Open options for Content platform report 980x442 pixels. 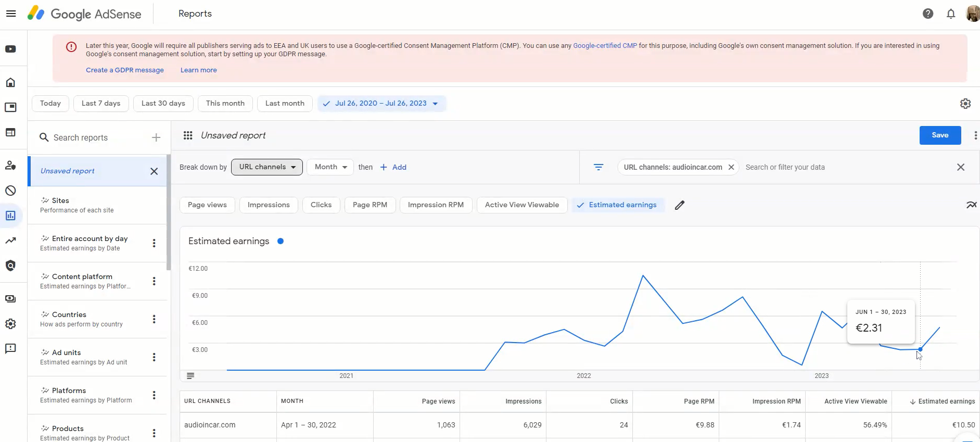[x=154, y=281]
